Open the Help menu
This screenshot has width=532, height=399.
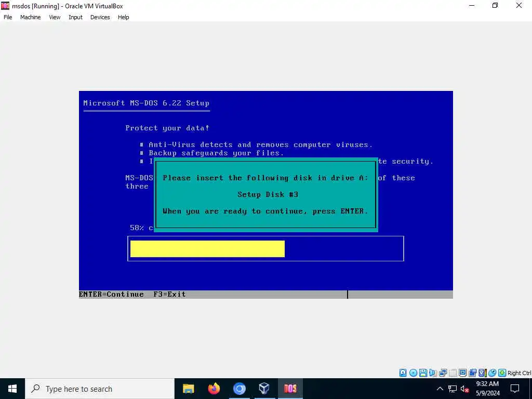click(124, 17)
